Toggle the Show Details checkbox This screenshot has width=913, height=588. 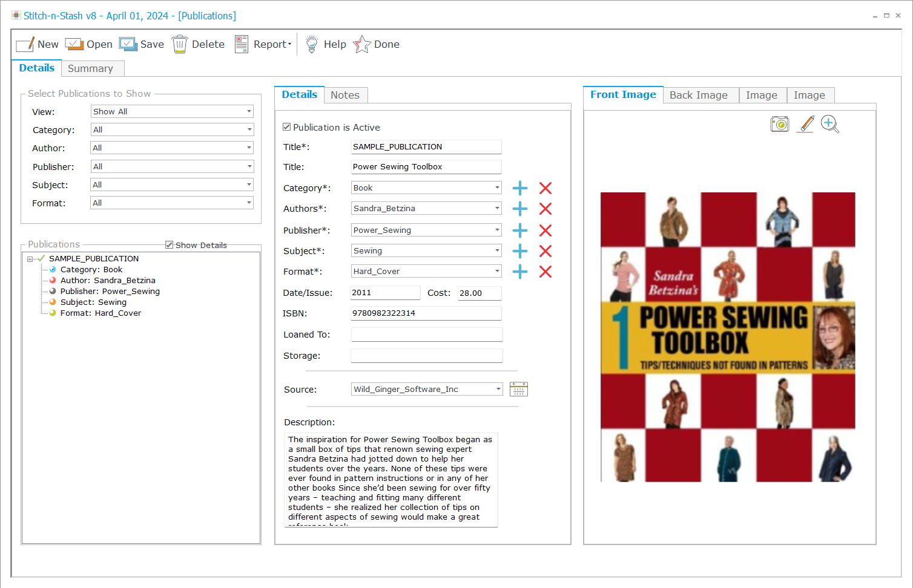pyautogui.click(x=170, y=245)
